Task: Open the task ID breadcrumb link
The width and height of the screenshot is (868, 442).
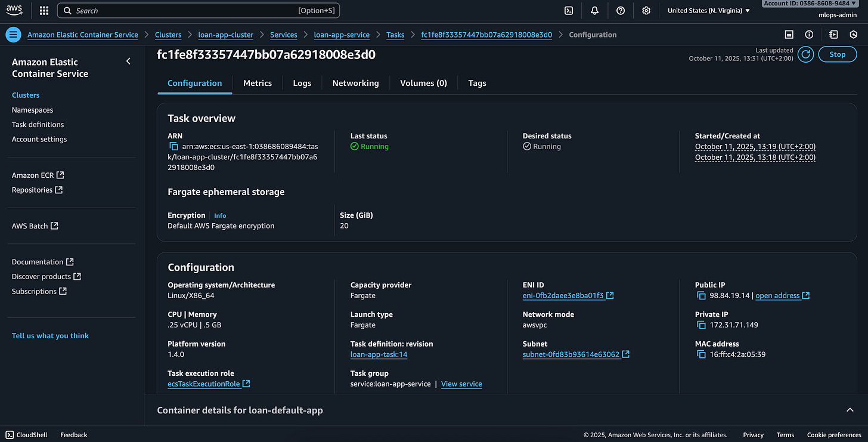Action: 486,35
